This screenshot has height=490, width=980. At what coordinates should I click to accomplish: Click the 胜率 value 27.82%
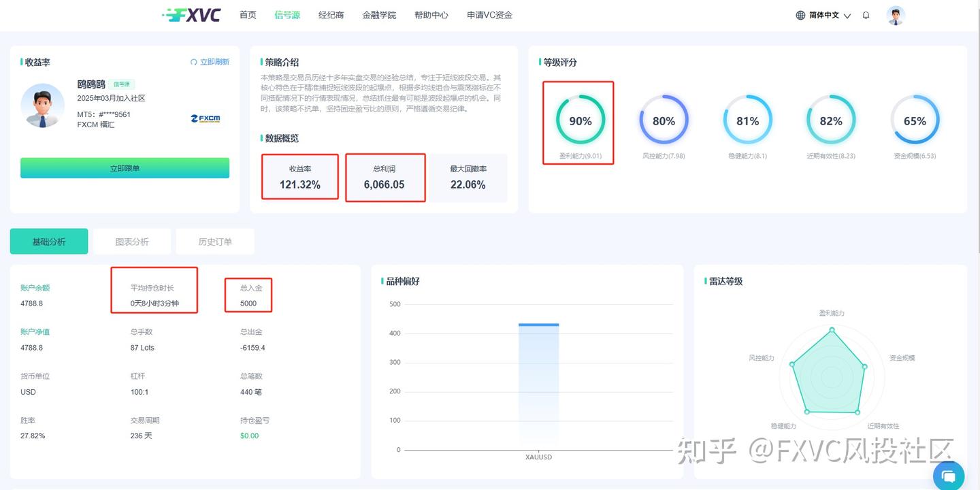[x=33, y=436]
